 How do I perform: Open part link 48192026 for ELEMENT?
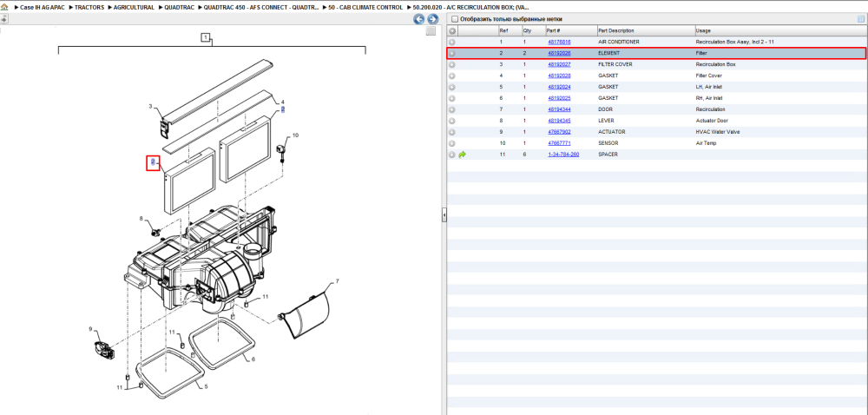[x=559, y=53]
